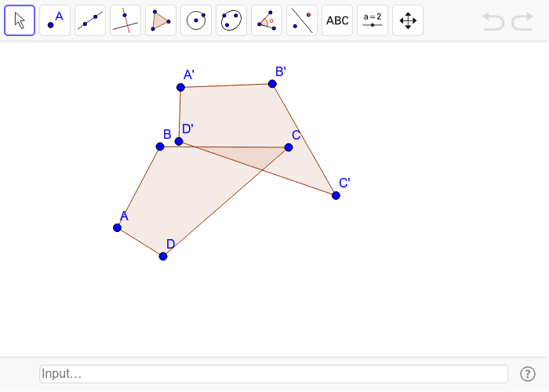Select the Angle measurement tool
This screenshot has width=549, height=392.
tap(267, 20)
